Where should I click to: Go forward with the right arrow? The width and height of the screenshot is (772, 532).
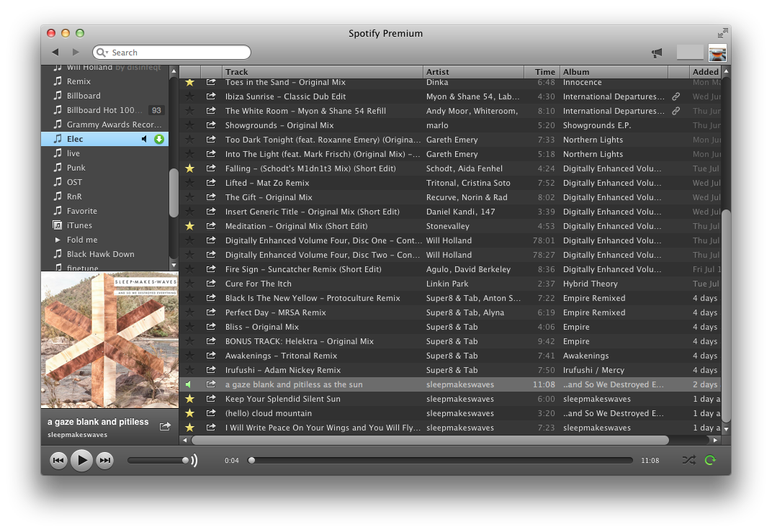76,52
